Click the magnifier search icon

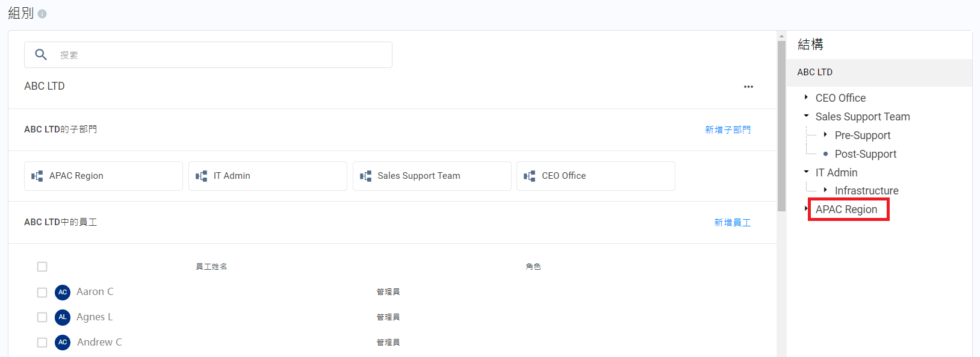(41, 55)
